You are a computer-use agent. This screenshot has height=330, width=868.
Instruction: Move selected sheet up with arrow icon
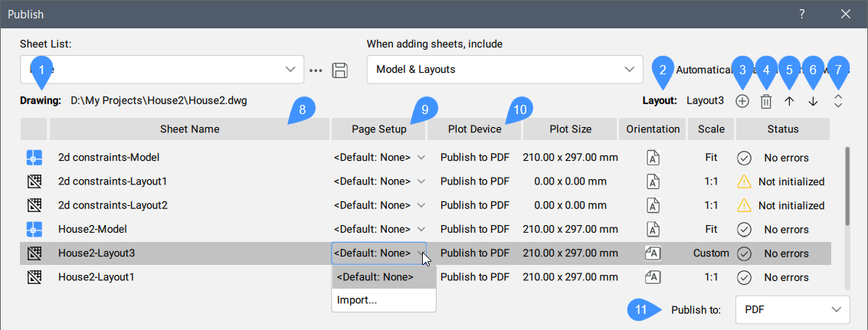coord(789,100)
